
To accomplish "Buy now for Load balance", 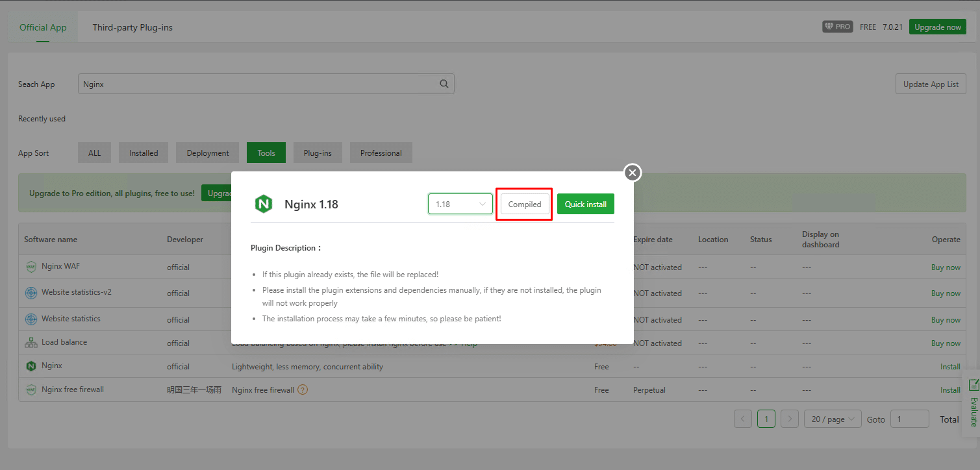I will click(946, 343).
